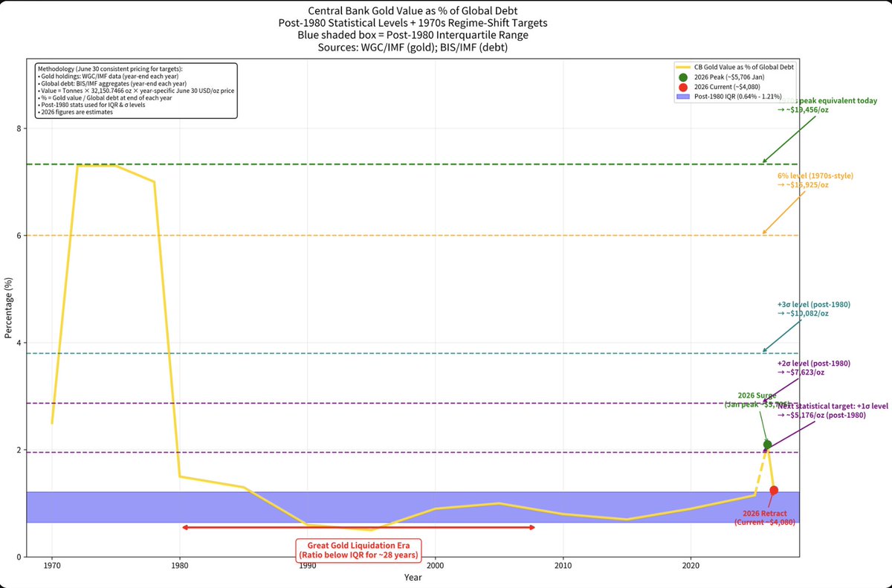
Task: Click the 'Percentage (%)' y-axis label
Action: (x=8, y=307)
